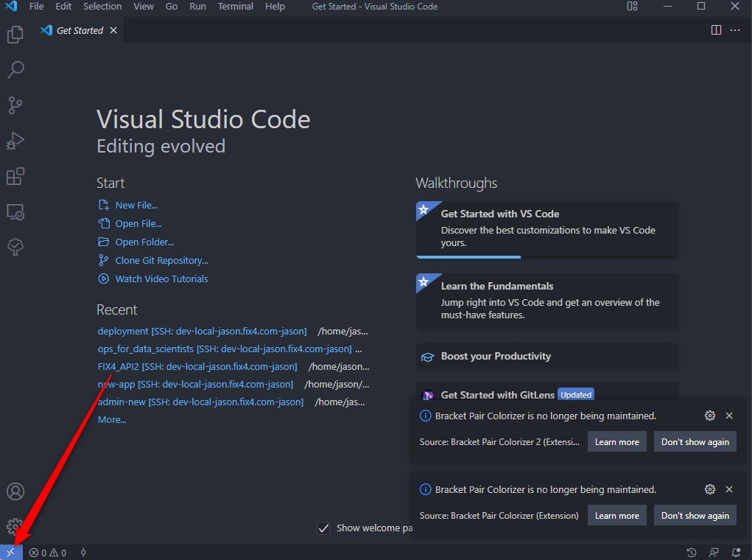The height and width of the screenshot is (560, 752).
Task: Open recent admin-new SSH folder
Action: coord(200,402)
